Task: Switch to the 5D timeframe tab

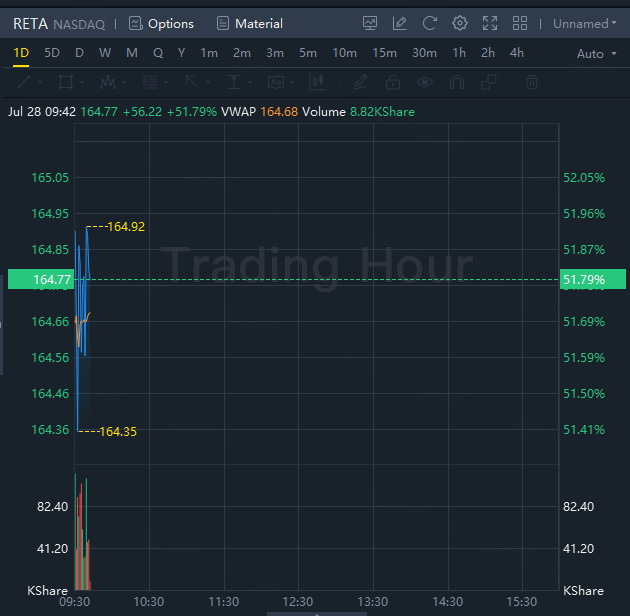Action: pos(52,53)
